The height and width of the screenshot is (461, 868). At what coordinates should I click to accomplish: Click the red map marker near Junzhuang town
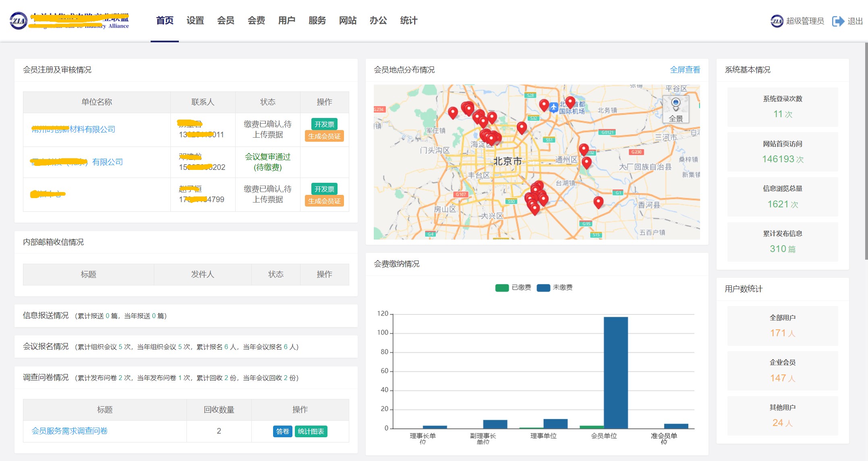453,112
